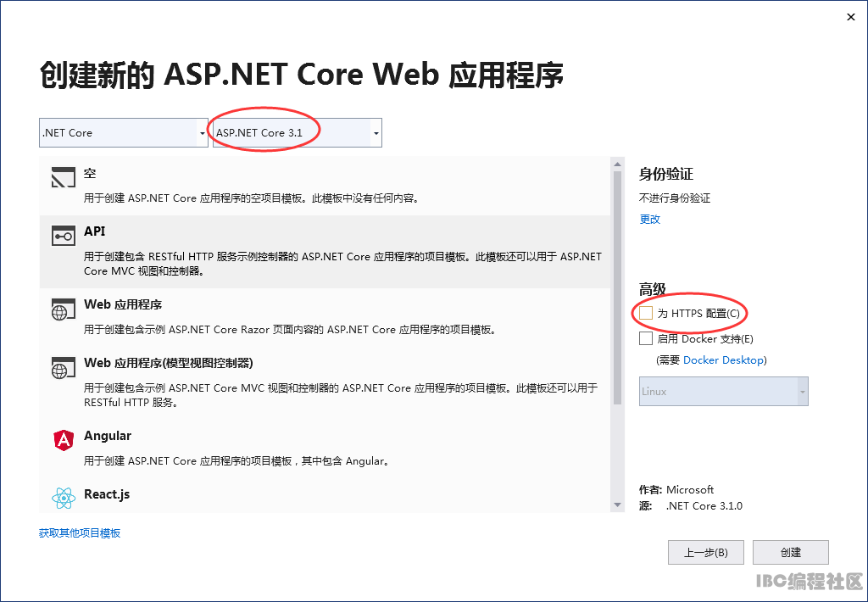Click the 高级 heading
Screen dimensions: 868x602
[x=652, y=289]
